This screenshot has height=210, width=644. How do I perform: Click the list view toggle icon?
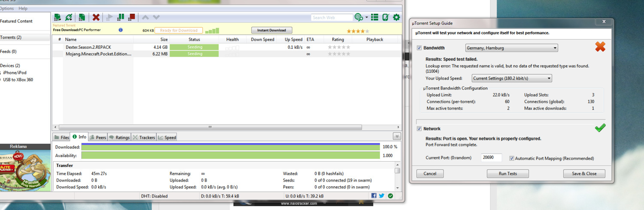coord(375,17)
